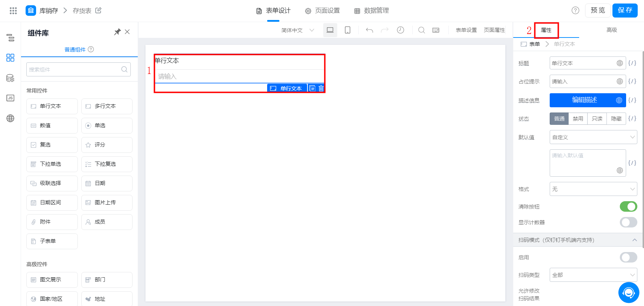
Task: Set state to 禁用
Action: click(x=578, y=118)
